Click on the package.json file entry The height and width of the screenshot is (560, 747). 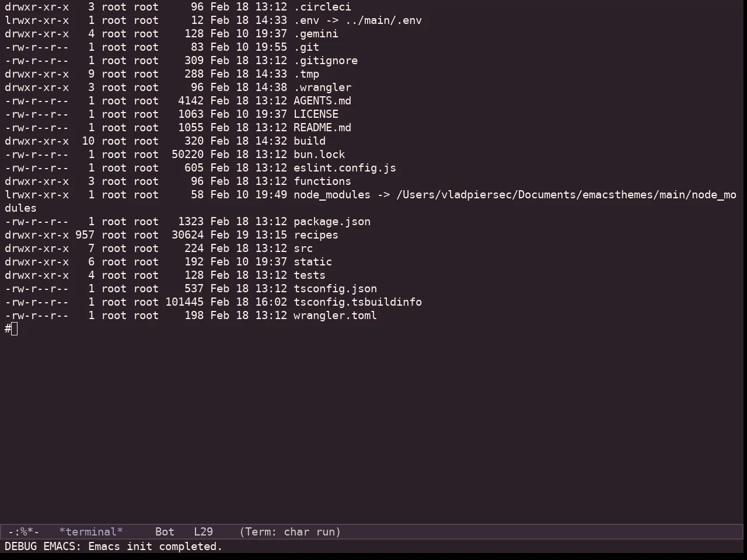click(332, 222)
